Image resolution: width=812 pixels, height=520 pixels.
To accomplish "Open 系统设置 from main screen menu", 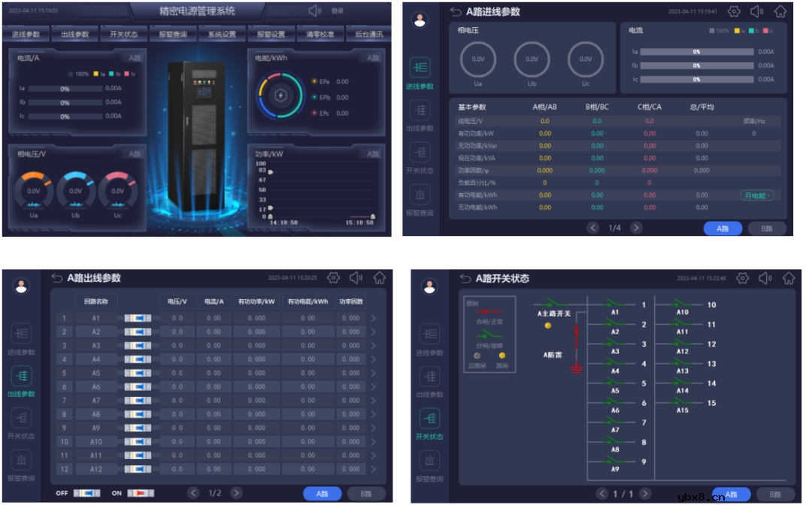I will point(222,35).
